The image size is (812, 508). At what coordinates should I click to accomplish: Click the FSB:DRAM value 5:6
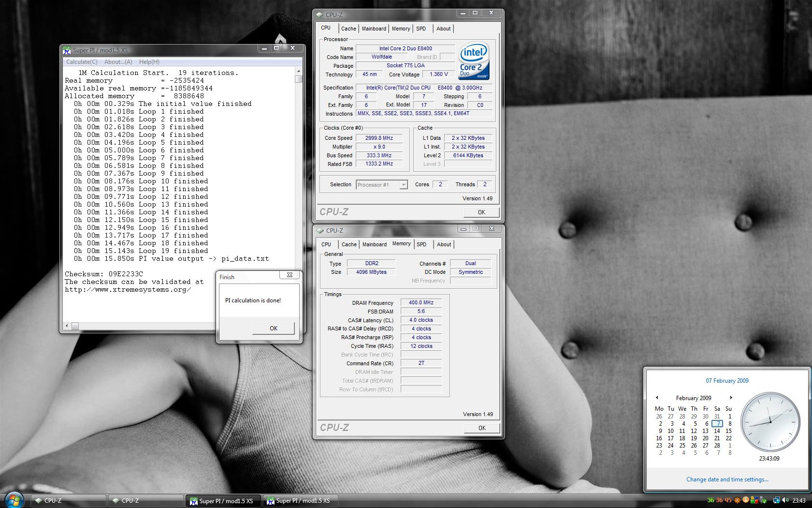[x=421, y=311]
